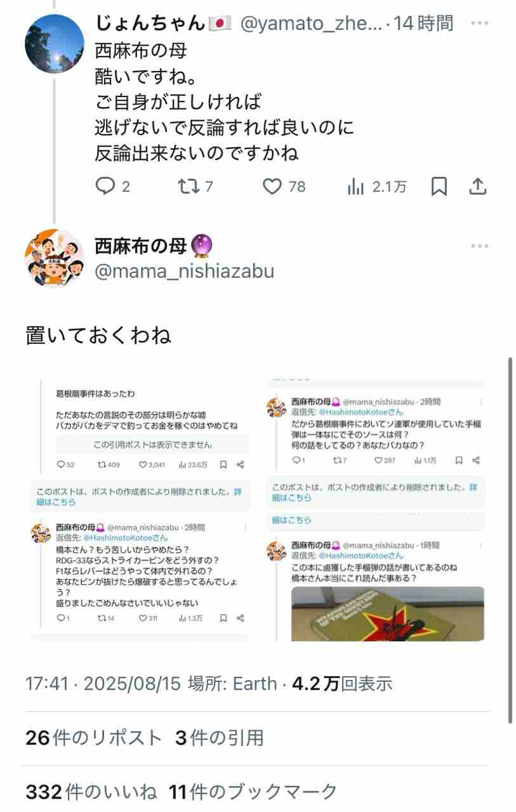Like じょんちゃん's post using the heart icon
This screenshot has height=812, width=516.
[272, 187]
